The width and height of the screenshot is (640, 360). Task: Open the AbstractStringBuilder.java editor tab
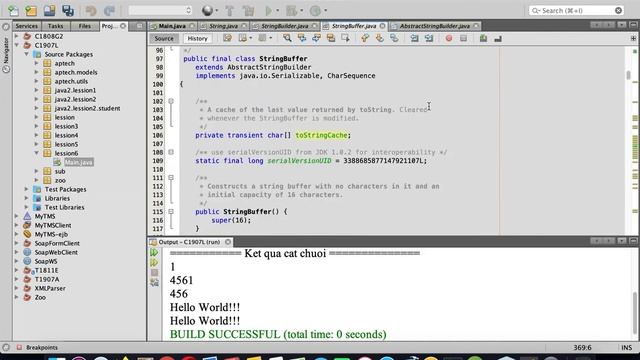(435, 26)
